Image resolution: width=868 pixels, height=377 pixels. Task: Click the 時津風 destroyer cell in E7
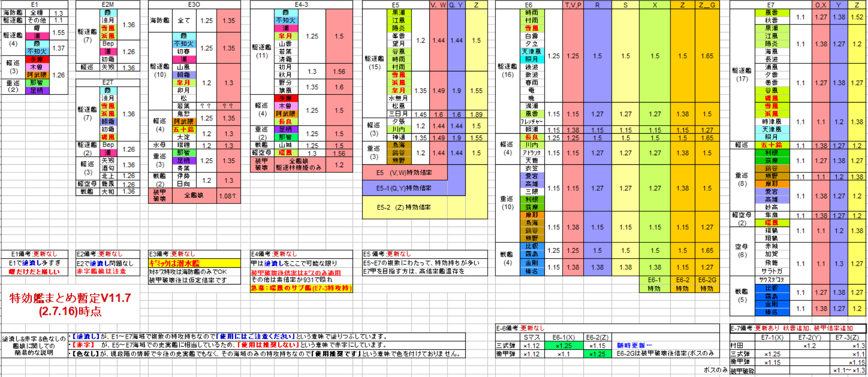[x=771, y=122]
